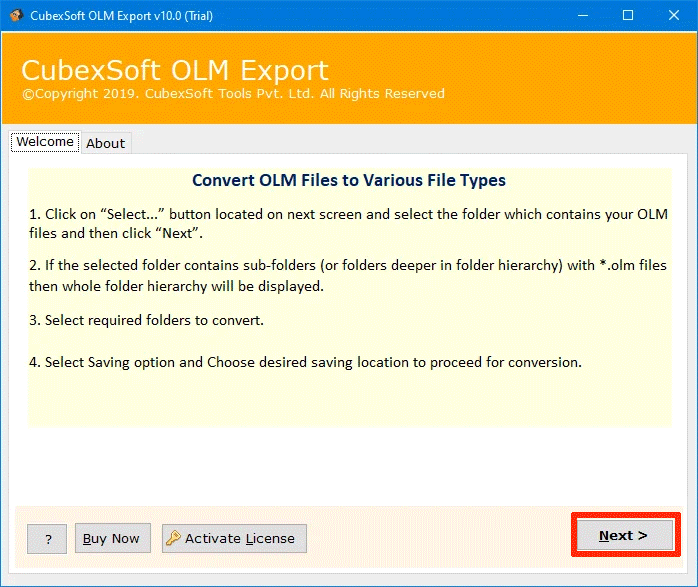This screenshot has height=587, width=698.
Task: Click step 1 text about Select… button
Action: 349,223
